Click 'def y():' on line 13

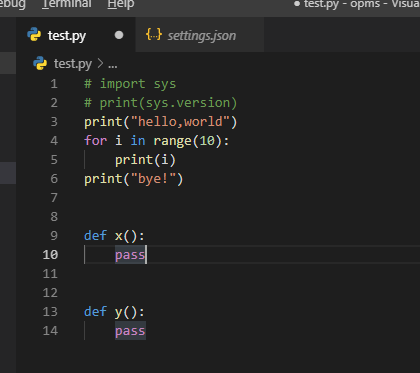point(114,312)
